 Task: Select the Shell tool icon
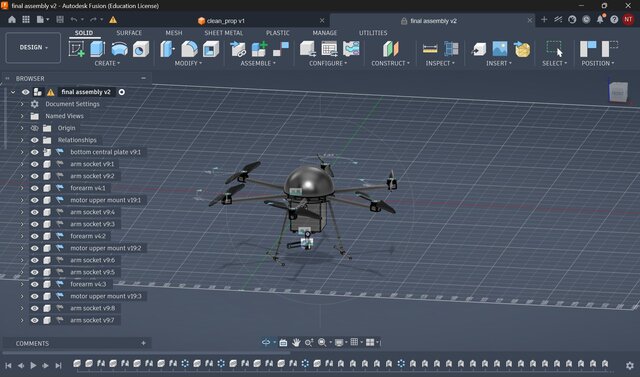(x=211, y=49)
